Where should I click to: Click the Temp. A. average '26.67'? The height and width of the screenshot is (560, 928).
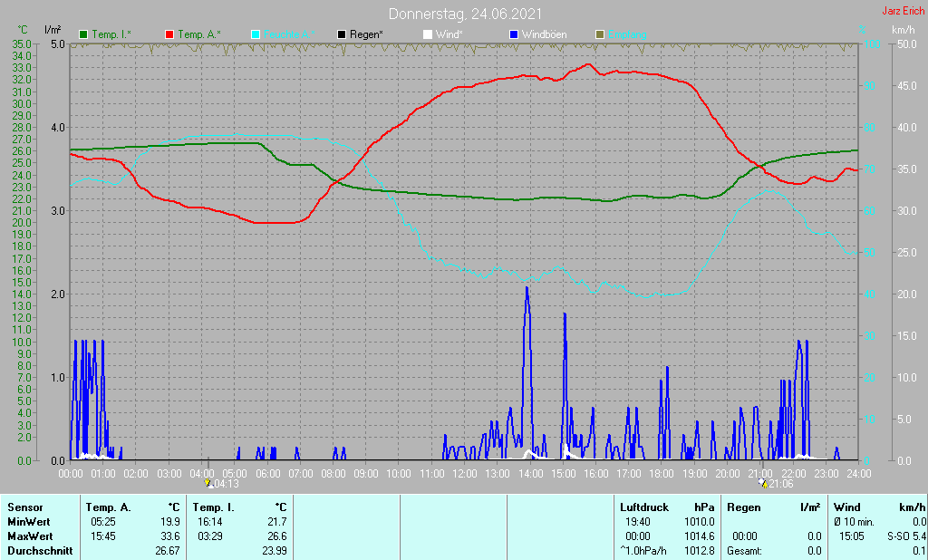click(x=168, y=551)
